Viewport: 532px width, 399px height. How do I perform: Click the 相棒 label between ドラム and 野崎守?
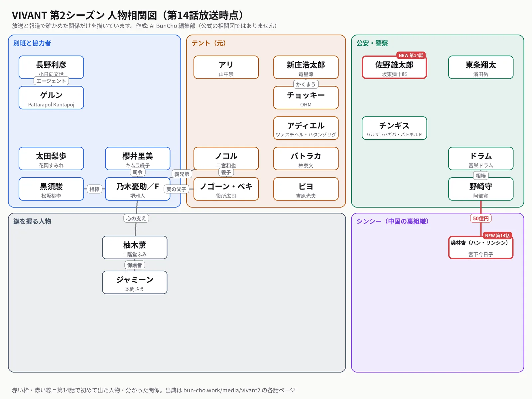(x=481, y=176)
